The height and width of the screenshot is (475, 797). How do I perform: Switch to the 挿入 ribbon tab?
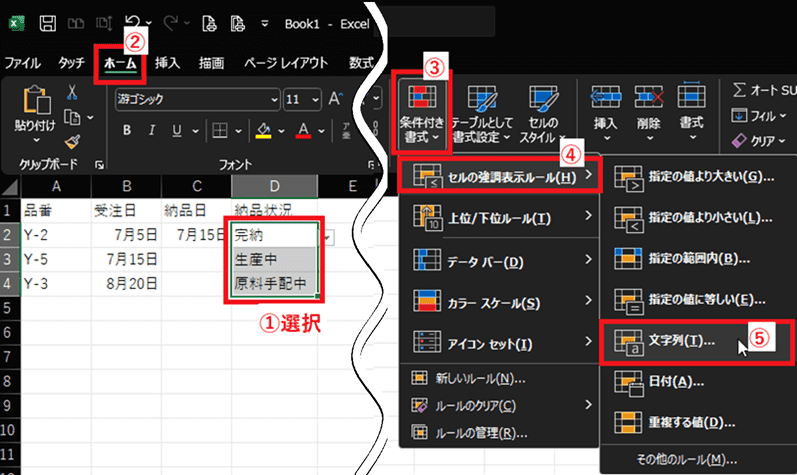click(x=167, y=63)
